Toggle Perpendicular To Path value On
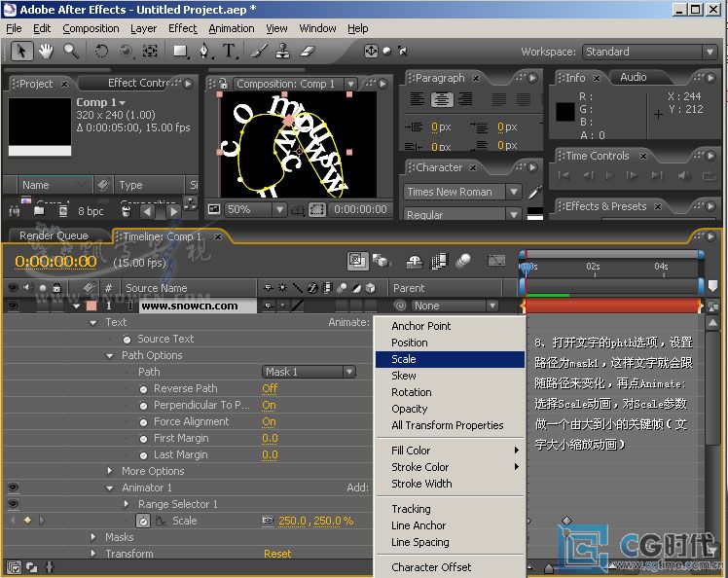Viewport: 728px width, 578px height. pyautogui.click(x=269, y=405)
